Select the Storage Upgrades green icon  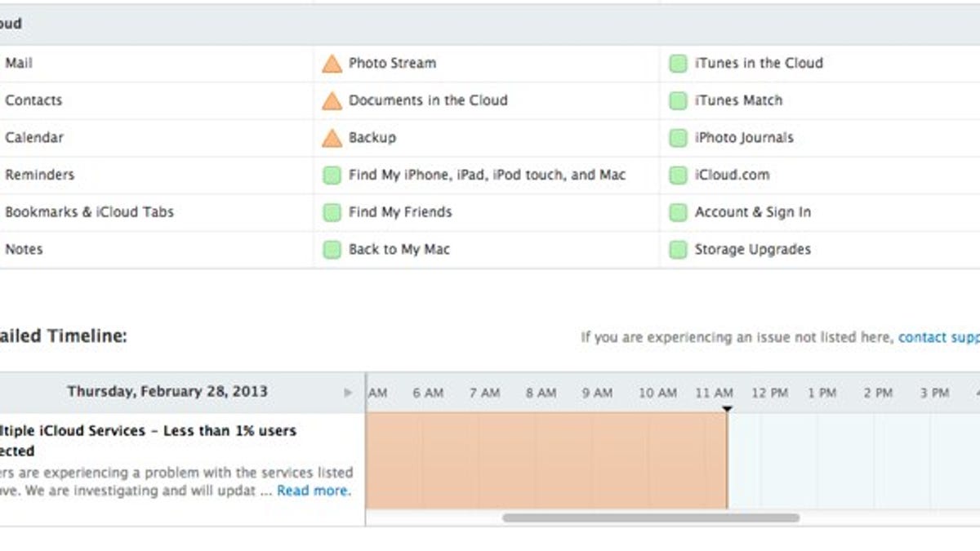[677, 249]
